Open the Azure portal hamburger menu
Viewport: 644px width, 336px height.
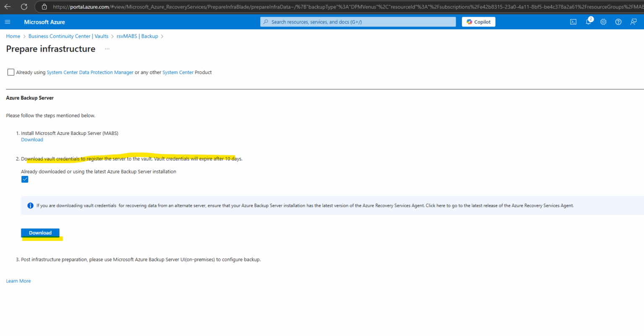coord(8,22)
